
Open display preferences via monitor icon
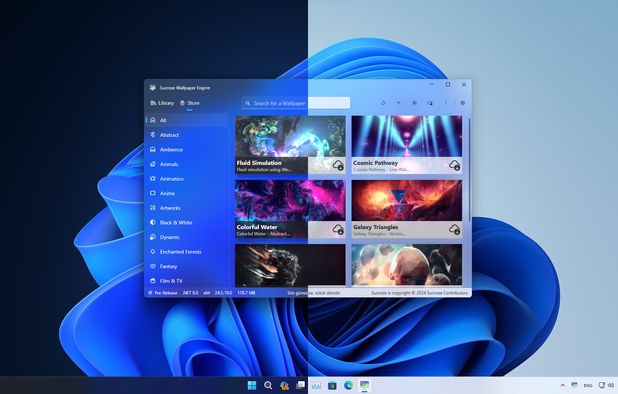coord(430,103)
